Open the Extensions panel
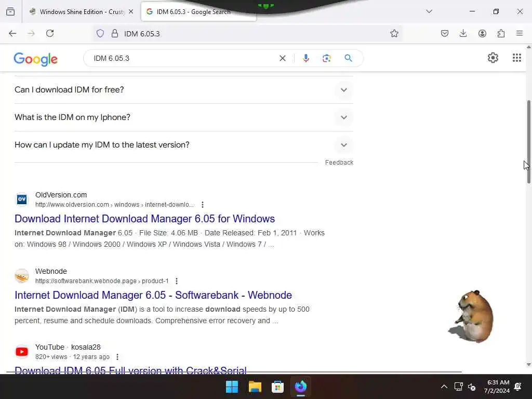Image resolution: width=532 pixels, height=399 pixels. pos(501,33)
